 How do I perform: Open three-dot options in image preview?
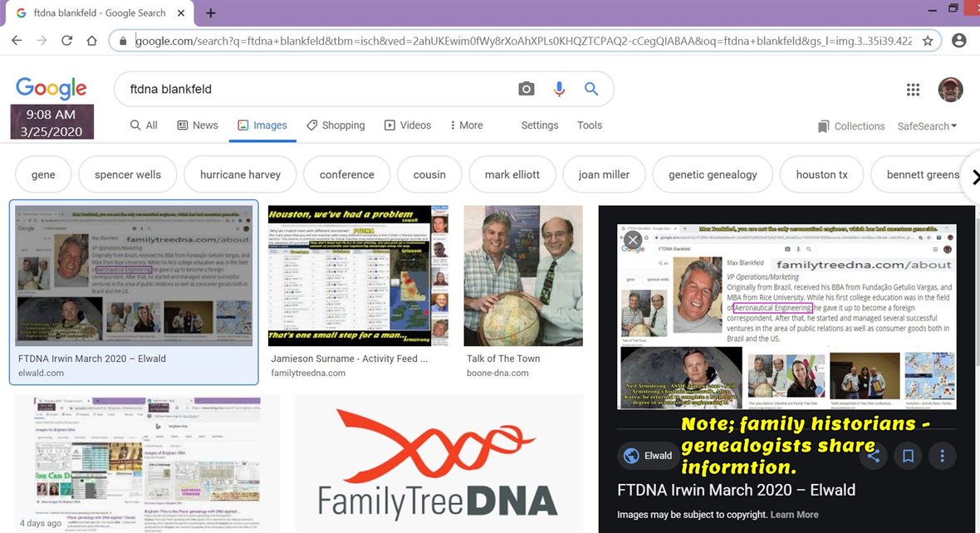point(942,455)
